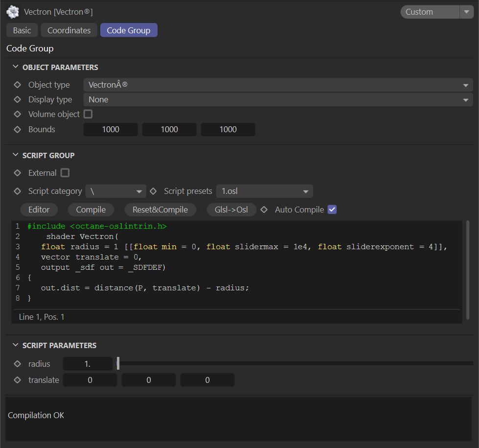
Task: Enable the Volume object checkbox
Action: 88,114
